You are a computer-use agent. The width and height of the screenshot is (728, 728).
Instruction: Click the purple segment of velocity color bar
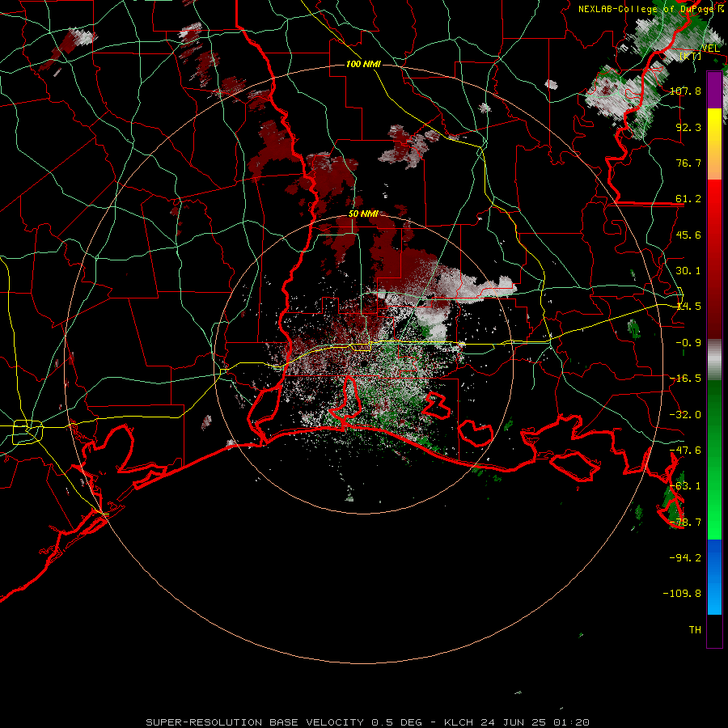tap(714, 90)
